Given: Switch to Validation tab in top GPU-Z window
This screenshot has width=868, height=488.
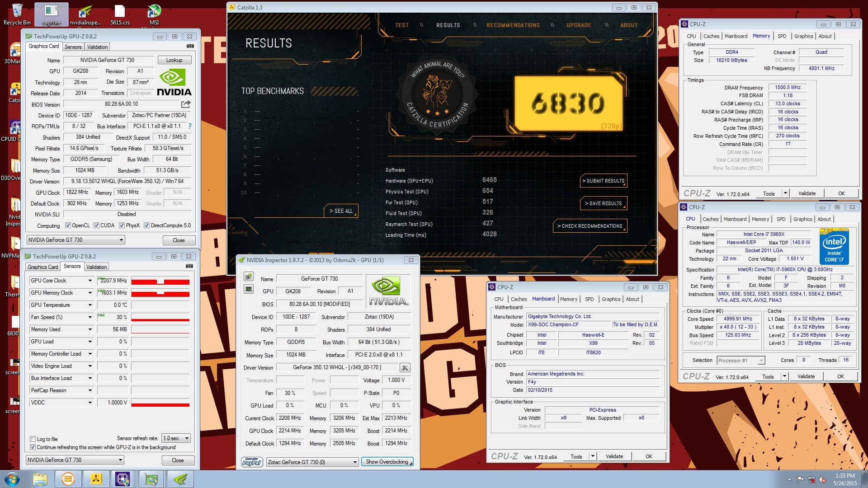Looking at the screenshot, I should 97,47.
